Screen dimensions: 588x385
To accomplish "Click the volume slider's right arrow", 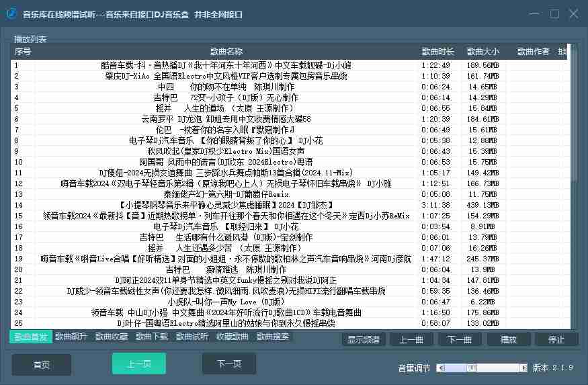I will (x=526, y=368).
